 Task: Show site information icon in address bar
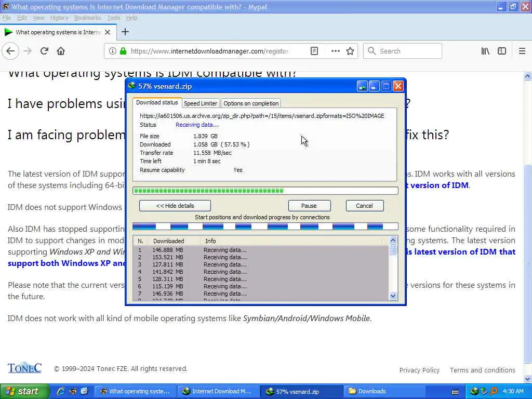pos(113,51)
